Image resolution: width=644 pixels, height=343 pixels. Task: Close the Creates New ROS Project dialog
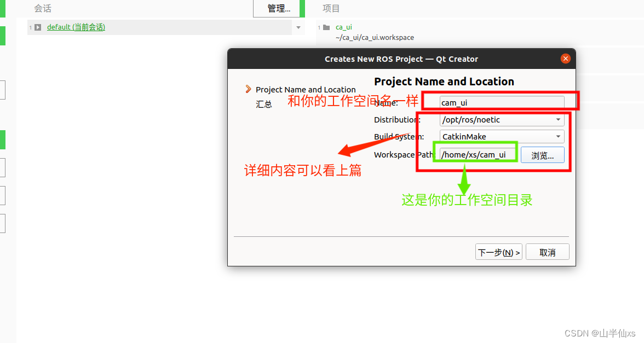(566, 59)
